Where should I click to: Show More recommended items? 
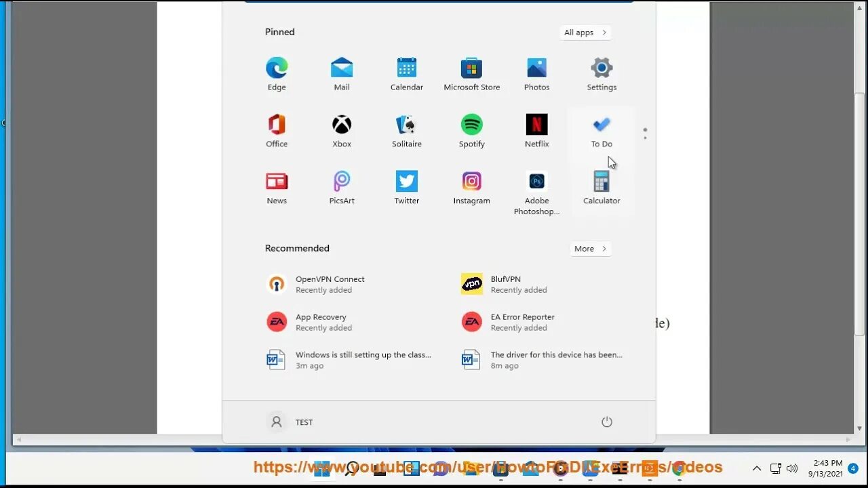590,249
